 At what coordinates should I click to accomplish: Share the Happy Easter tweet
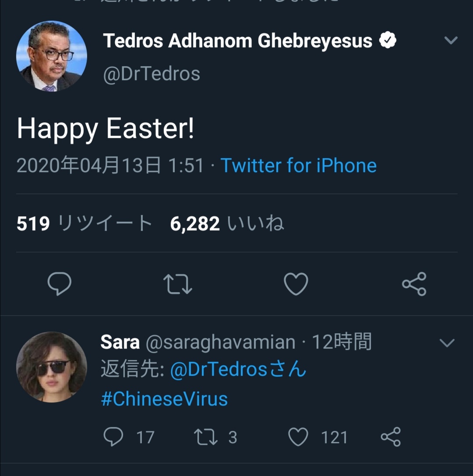(414, 284)
